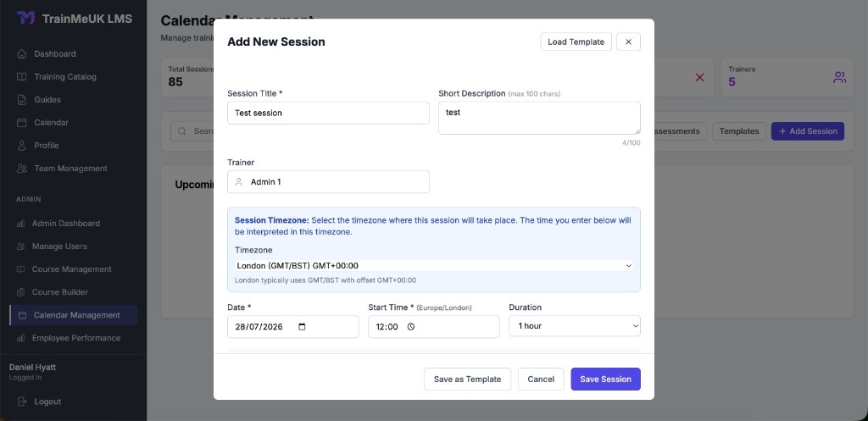Image resolution: width=868 pixels, height=421 pixels.
Task: Click the person icon in Trainer field
Action: [x=239, y=181]
